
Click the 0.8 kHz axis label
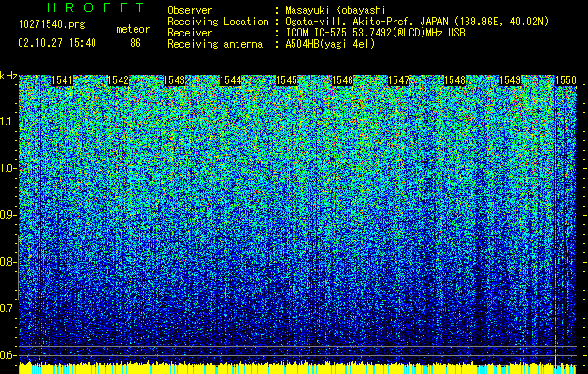pyautogui.click(x=8, y=262)
